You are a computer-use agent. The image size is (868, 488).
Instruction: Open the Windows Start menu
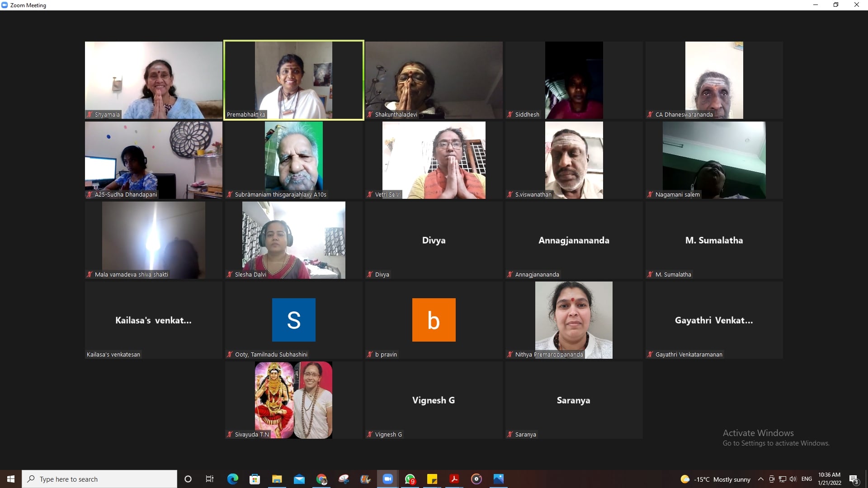[x=11, y=479]
